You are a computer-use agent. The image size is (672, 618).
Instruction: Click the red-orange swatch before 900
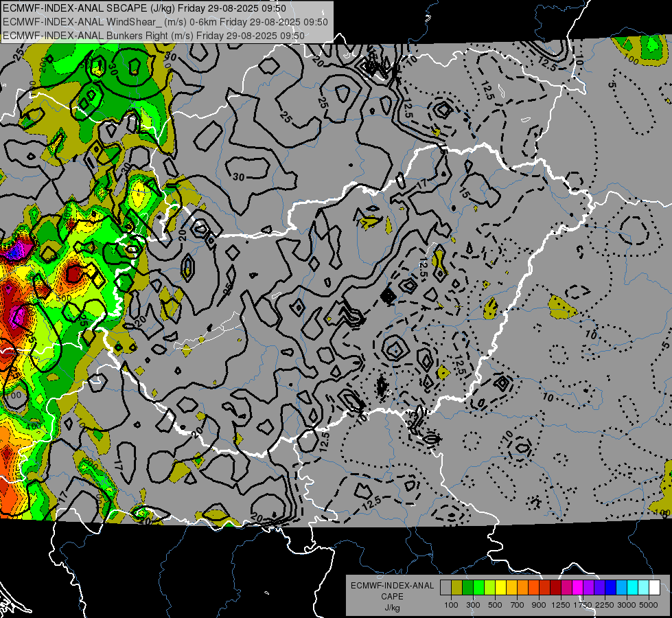(x=533, y=588)
